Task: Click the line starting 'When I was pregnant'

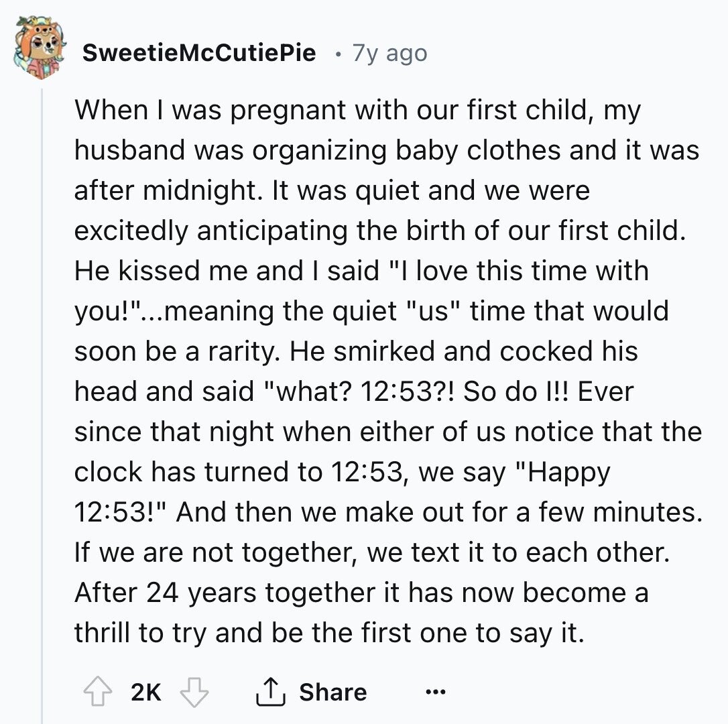Action: (x=357, y=111)
